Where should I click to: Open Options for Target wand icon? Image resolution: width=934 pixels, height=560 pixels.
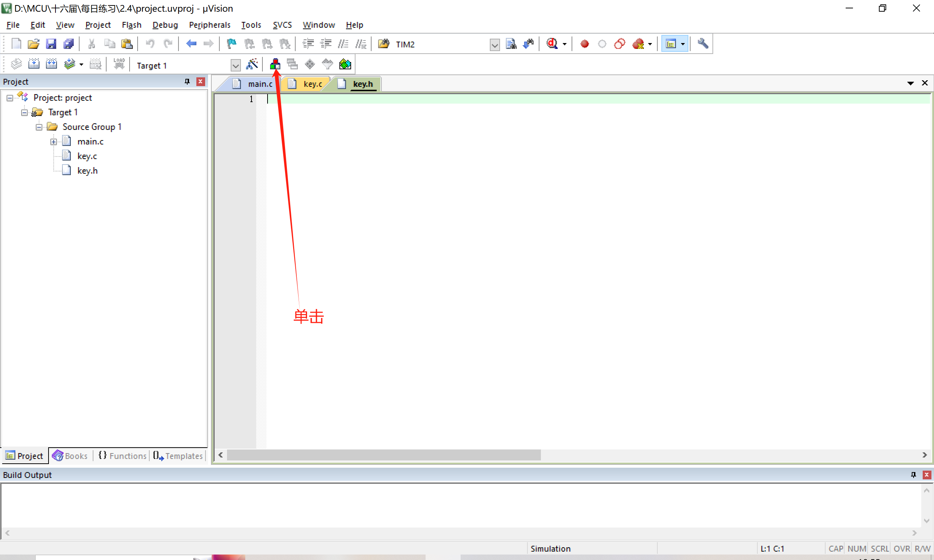point(252,65)
